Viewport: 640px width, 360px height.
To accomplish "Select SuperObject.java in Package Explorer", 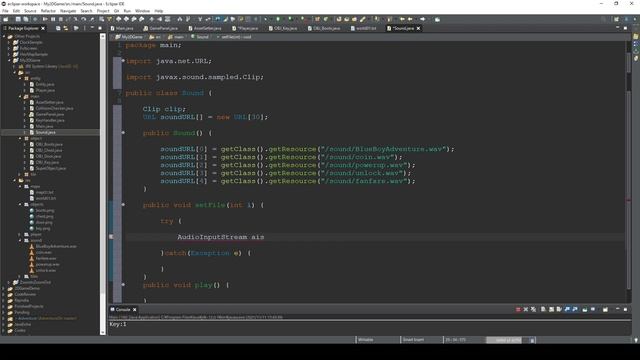I will click(48, 168).
